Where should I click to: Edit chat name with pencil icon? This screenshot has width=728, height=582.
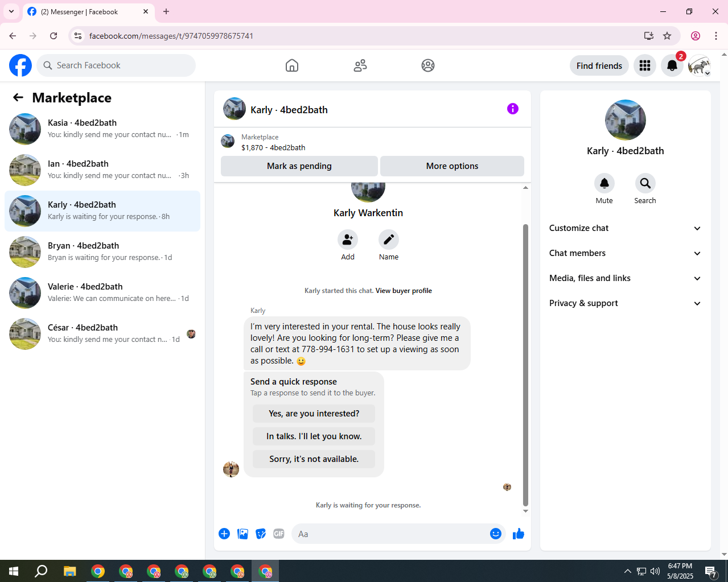(x=389, y=240)
